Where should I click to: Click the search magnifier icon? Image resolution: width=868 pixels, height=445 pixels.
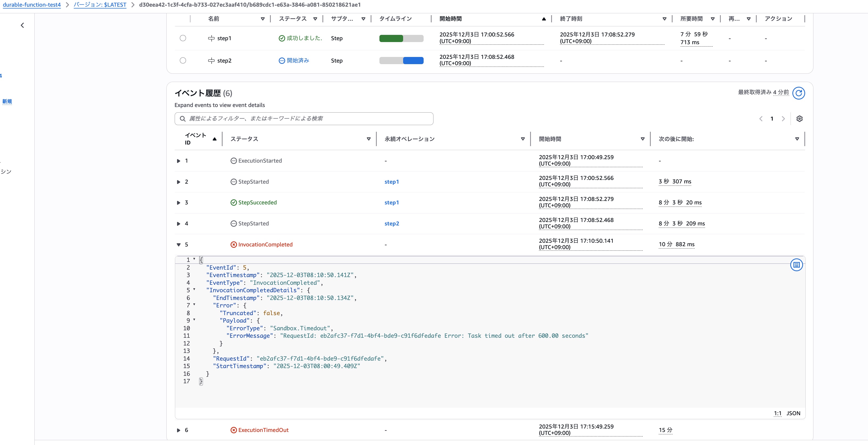[182, 119]
